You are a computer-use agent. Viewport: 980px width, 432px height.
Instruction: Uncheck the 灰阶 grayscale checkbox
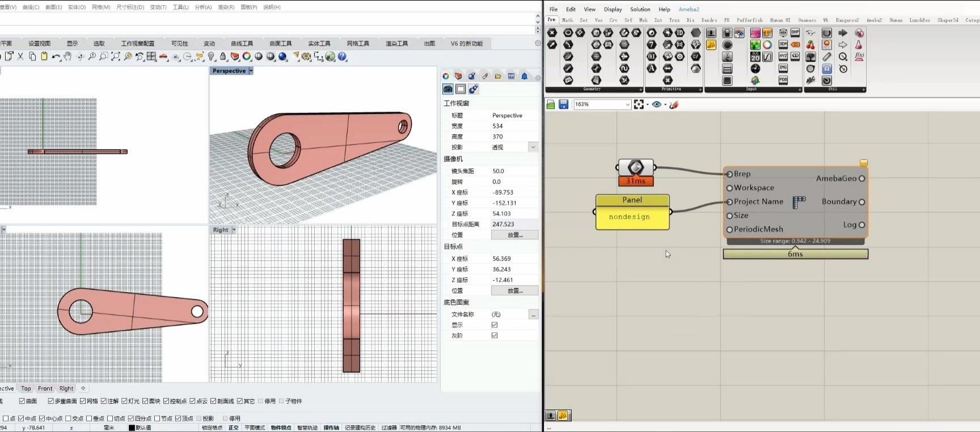[495, 336]
